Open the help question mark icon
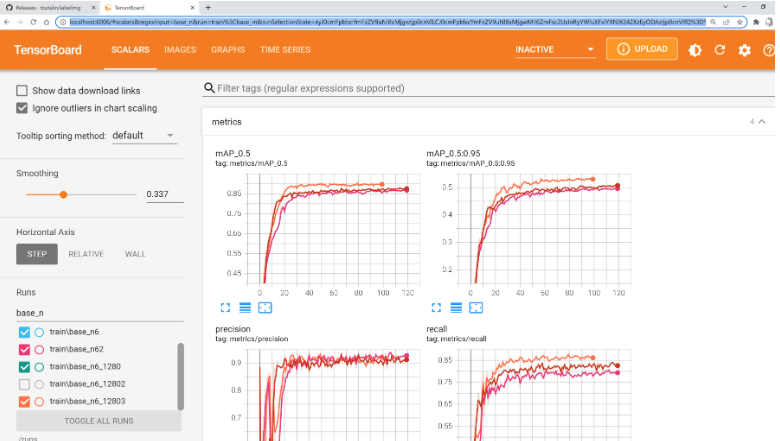Image resolution: width=780 pixels, height=441 pixels. 769,50
